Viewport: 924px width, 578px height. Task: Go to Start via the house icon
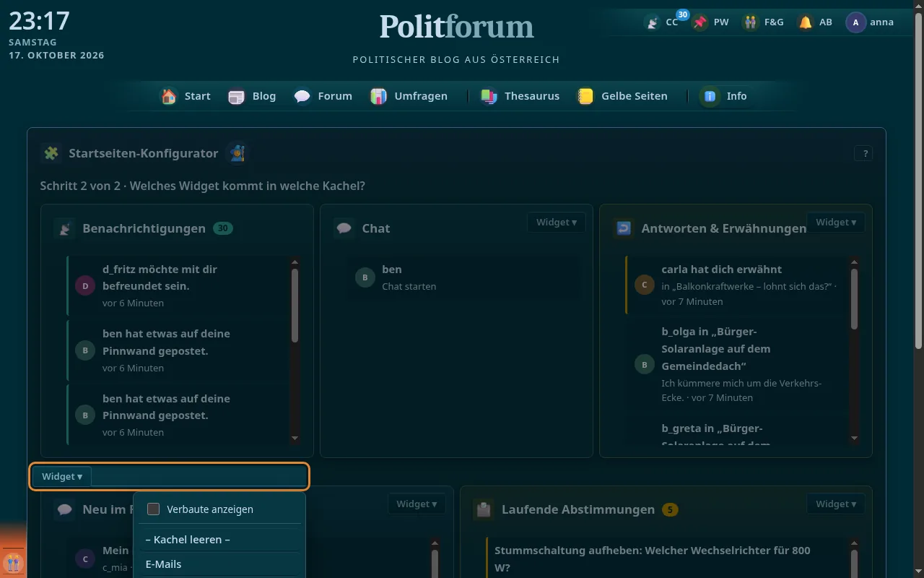[x=169, y=96]
